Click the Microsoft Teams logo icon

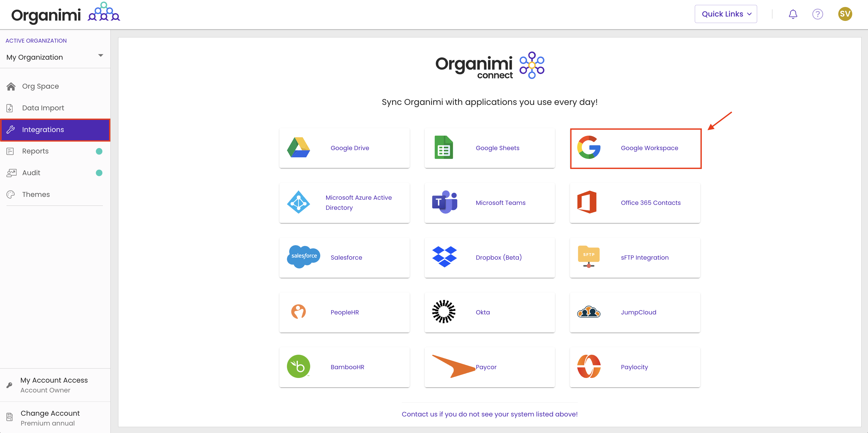pos(444,202)
